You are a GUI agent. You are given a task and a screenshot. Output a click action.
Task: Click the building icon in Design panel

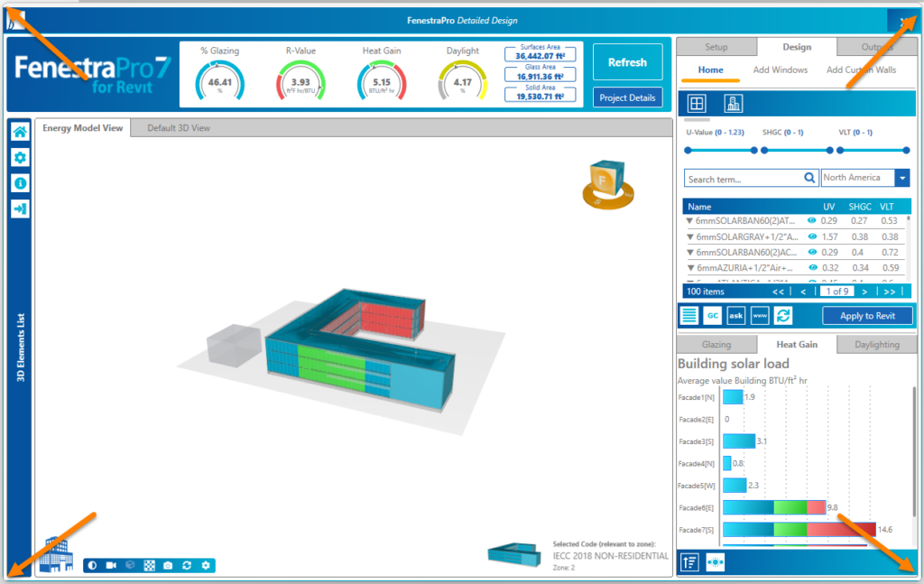point(733,104)
